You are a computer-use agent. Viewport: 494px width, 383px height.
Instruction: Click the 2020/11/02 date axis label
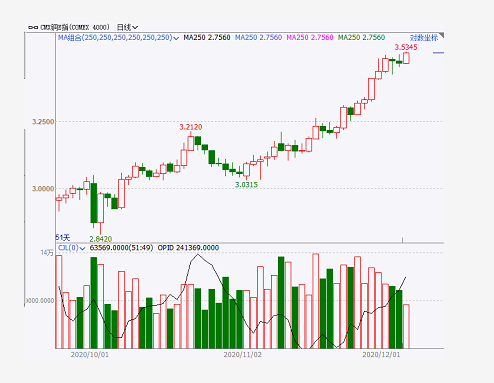(x=242, y=355)
